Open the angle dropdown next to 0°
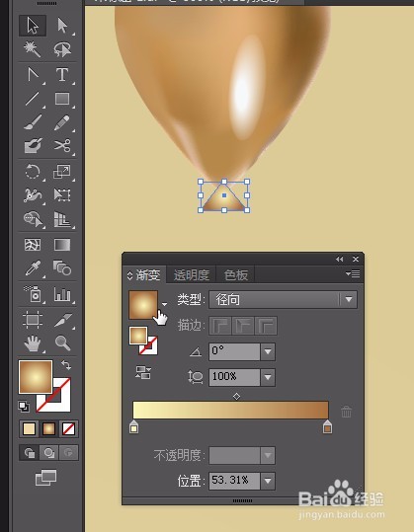414x532 pixels. click(268, 351)
